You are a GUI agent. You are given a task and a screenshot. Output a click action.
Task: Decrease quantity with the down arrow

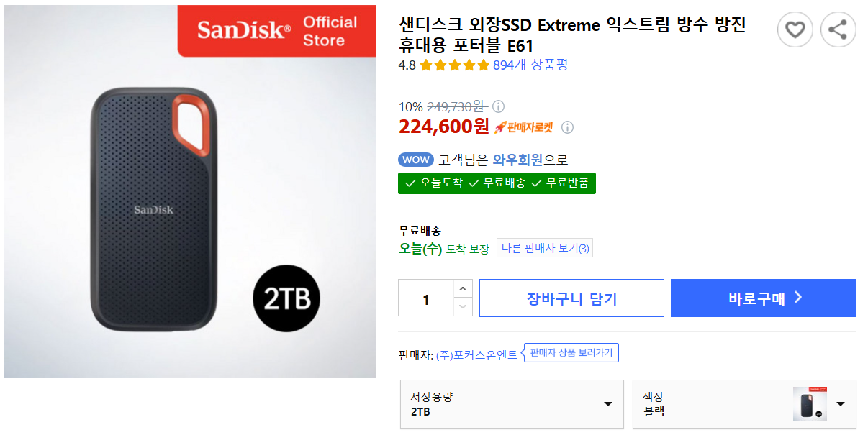463,307
